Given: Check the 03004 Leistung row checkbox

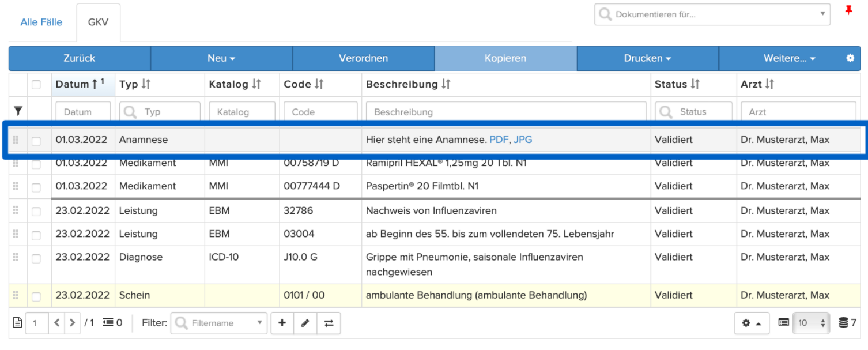Looking at the screenshot, I should coord(36,235).
